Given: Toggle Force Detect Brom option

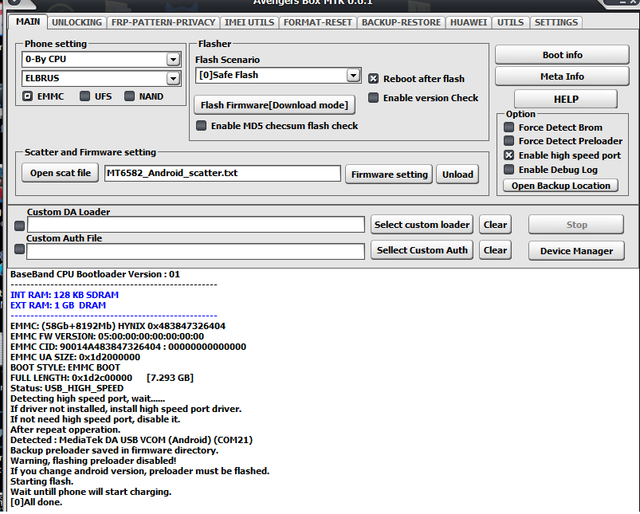Looking at the screenshot, I should click(509, 127).
